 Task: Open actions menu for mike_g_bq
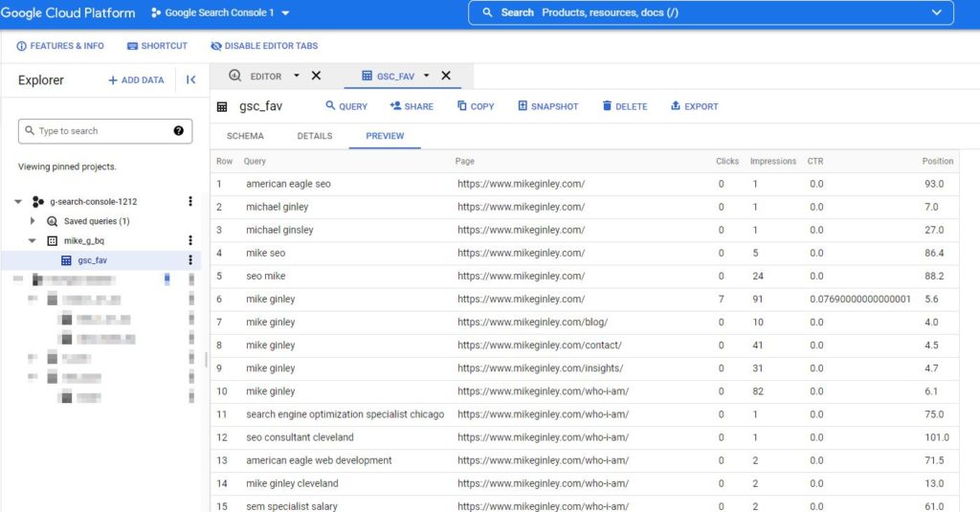(x=190, y=240)
